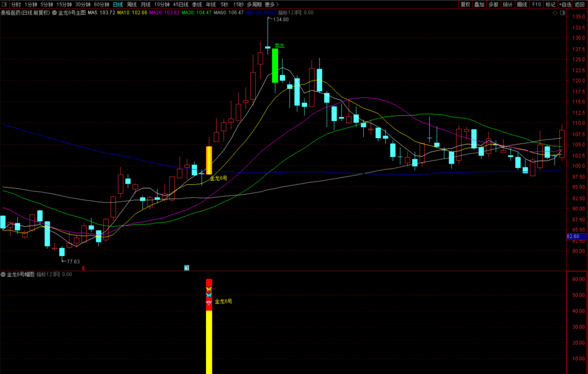Select the 15分钟 timeframe

point(64,4)
